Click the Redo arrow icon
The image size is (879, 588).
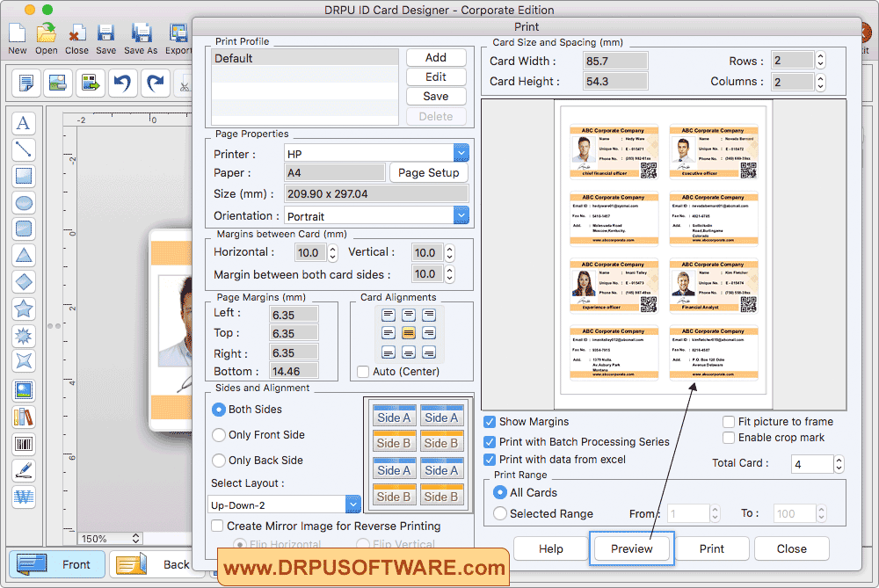156,83
